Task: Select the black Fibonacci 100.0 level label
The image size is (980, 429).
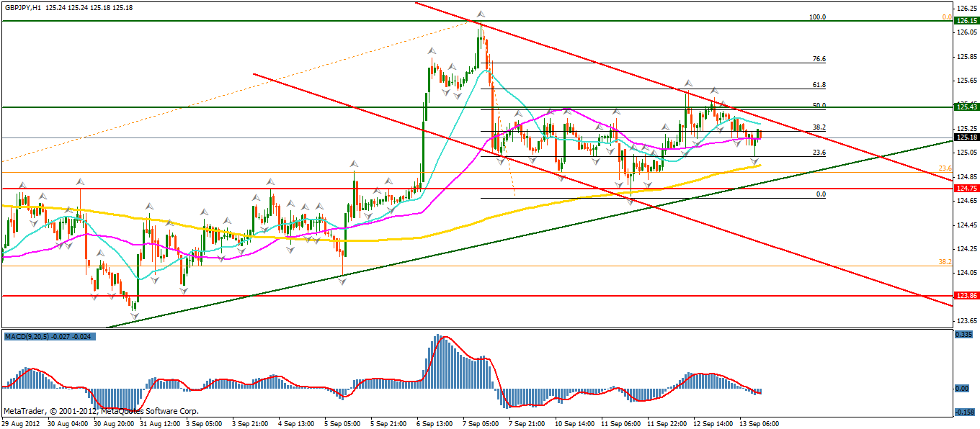Action: click(x=818, y=17)
